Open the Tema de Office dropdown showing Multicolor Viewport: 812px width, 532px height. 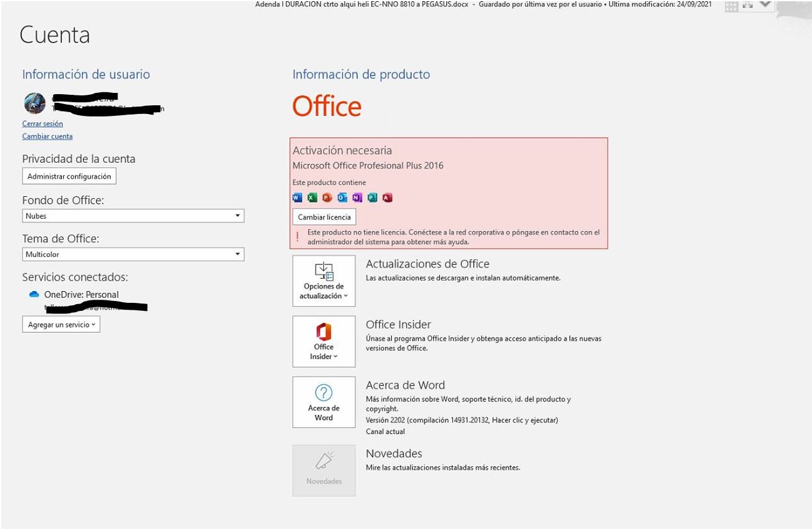[133, 255]
